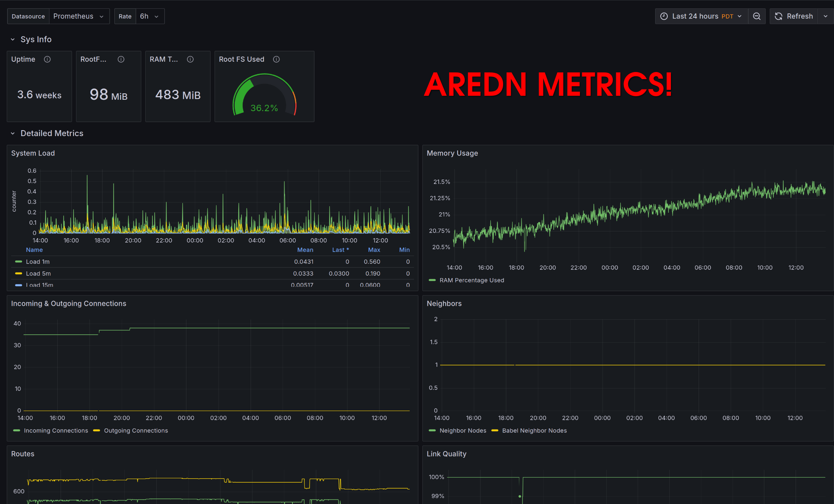Toggle the Babel Neighbor Nodes legend series

pos(534,430)
